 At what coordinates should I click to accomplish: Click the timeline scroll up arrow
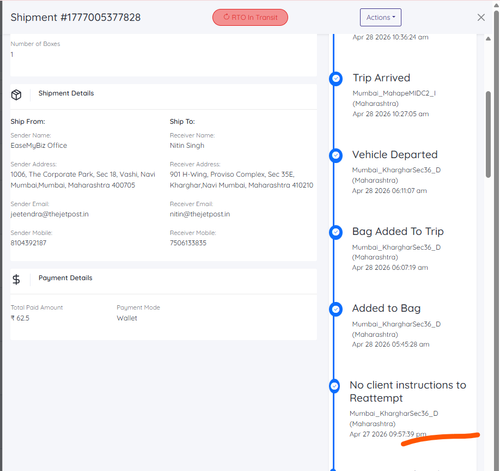pyautogui.click(x=488, y=39)
